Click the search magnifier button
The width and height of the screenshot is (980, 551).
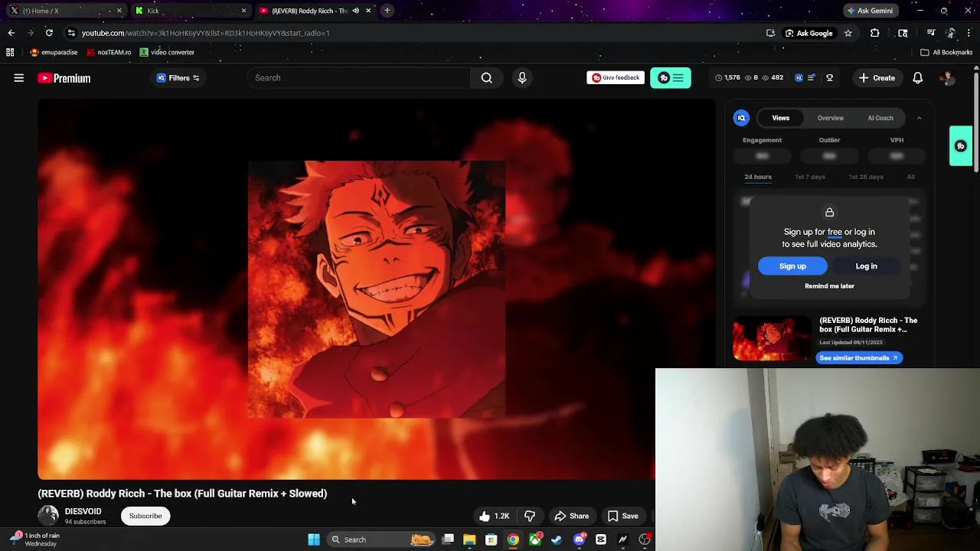(x=486, y=78)
